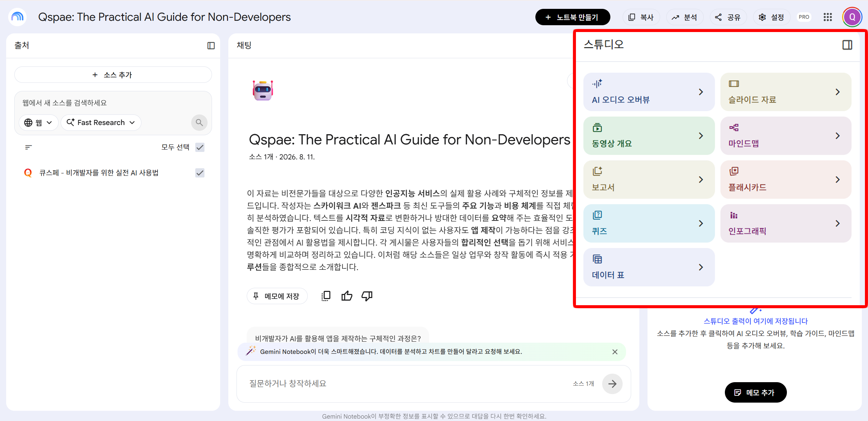Expand 동영상 개요 options chevron

pyautogui.click(x=701, y=136)
